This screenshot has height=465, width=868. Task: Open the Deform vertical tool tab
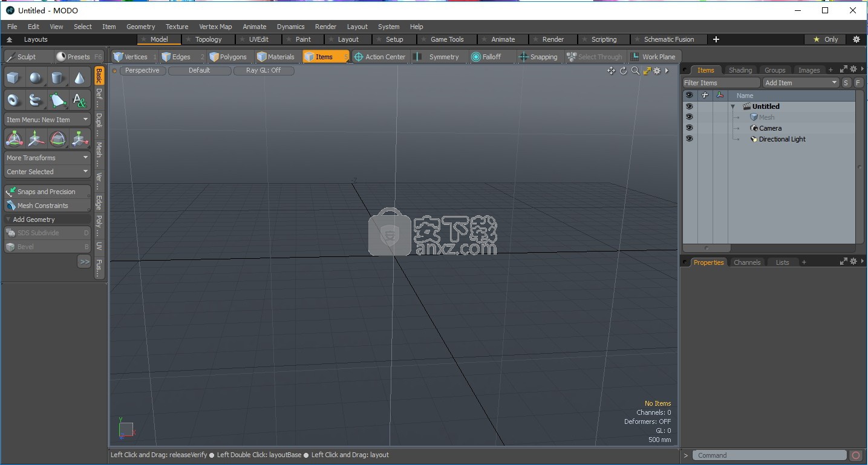(99, 98)
